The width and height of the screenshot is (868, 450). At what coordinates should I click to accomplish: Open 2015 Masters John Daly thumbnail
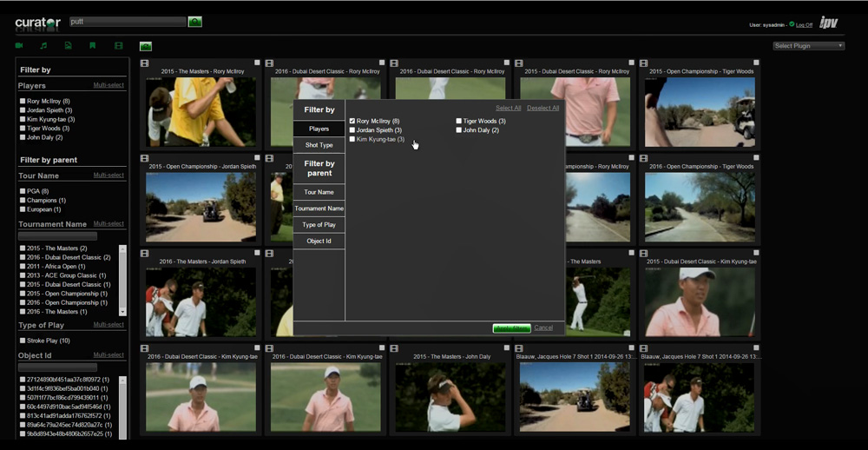(x=450, y=397)
